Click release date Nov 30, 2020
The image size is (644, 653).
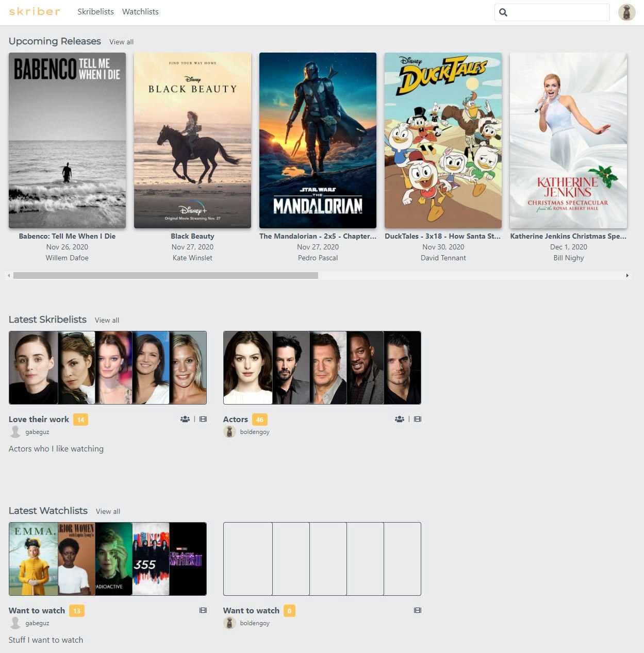coord(443,247)
